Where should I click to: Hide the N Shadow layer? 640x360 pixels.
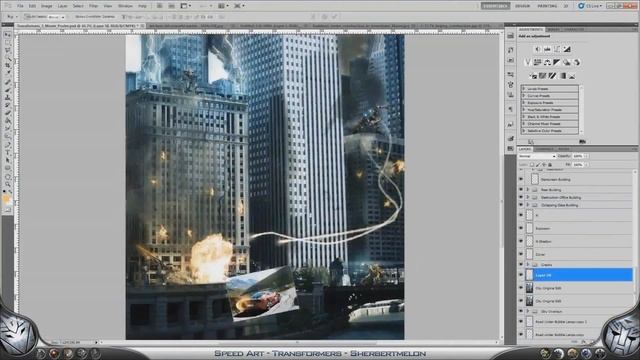point(521,241)
